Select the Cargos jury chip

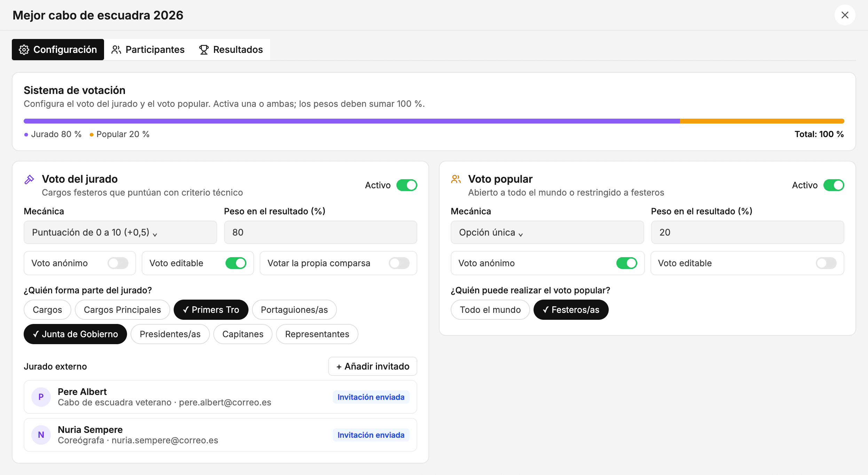[47, 310]
